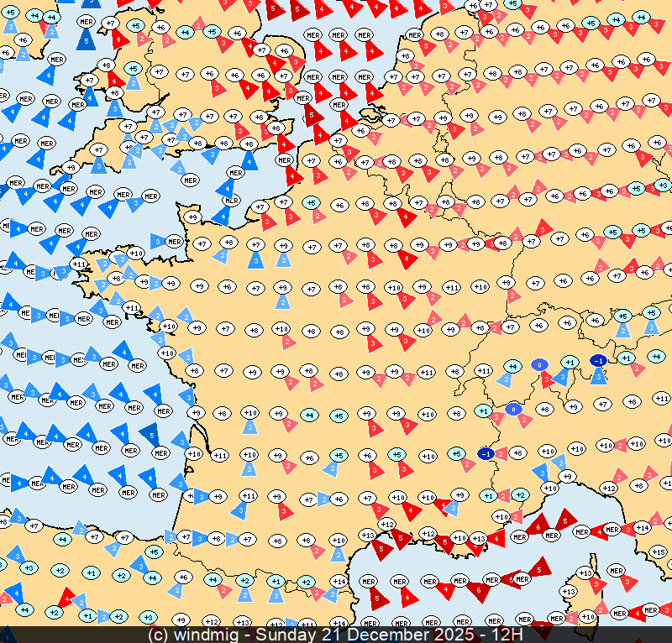Click the +12 label in northwest Italy
Viewport: 672px width, 643px height.
pyautogui.click(x=609, y=488)
